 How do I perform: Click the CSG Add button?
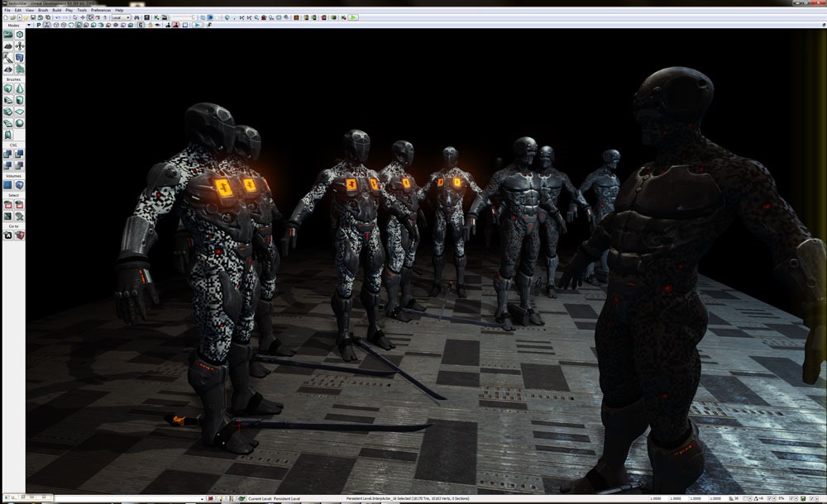[8, 154]
